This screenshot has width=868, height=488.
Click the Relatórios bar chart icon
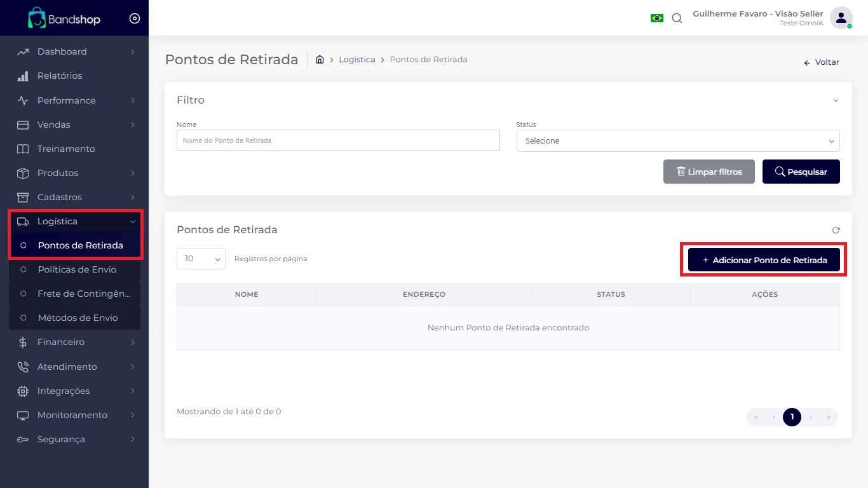point(23,76)
